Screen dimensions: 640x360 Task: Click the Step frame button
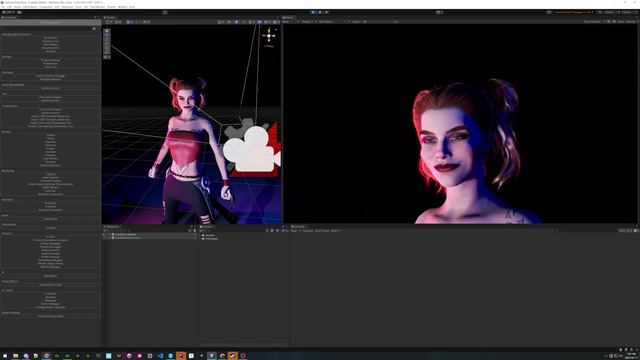click(x=326, y=12)
